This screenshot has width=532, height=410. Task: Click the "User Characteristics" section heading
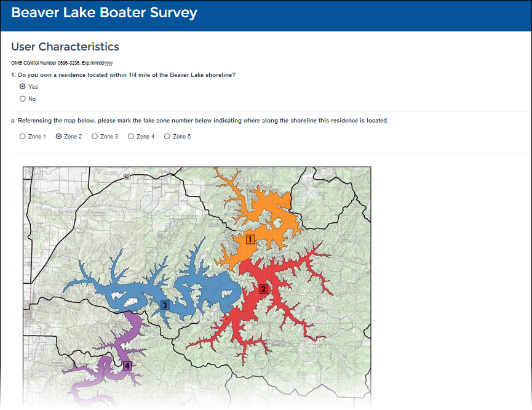point(65,47)
